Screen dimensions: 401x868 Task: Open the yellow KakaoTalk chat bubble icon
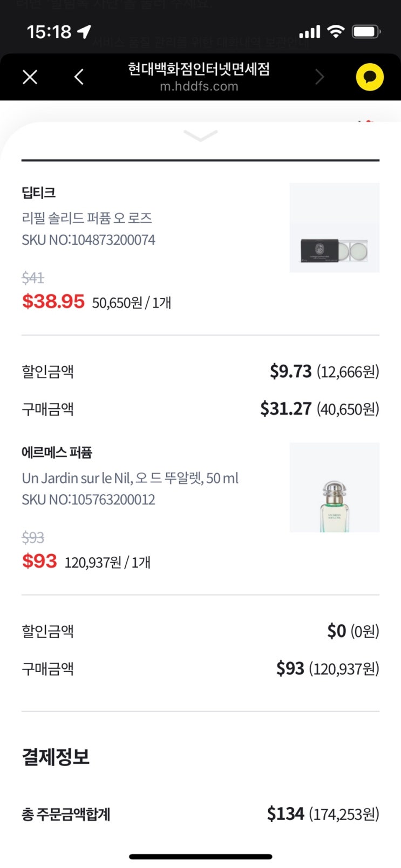(x=370, y=77)
